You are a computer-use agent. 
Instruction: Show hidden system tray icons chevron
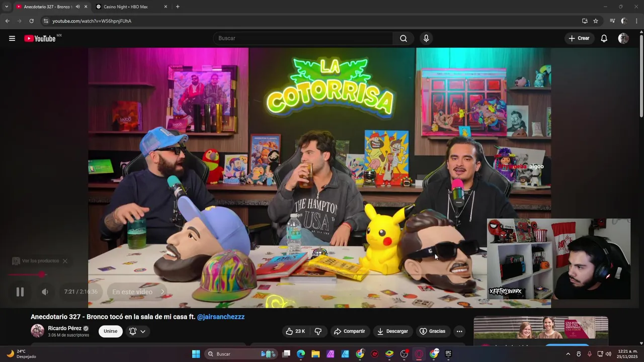pos(568,354)
